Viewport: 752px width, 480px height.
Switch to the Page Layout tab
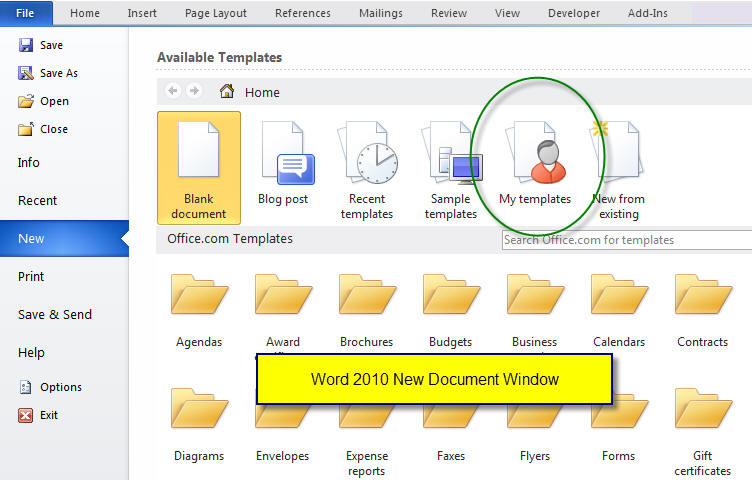point(216,13)
